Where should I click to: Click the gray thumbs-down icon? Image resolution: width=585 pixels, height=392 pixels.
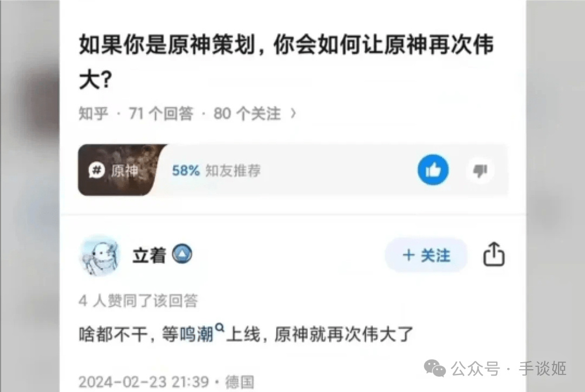tap(480, 170)
